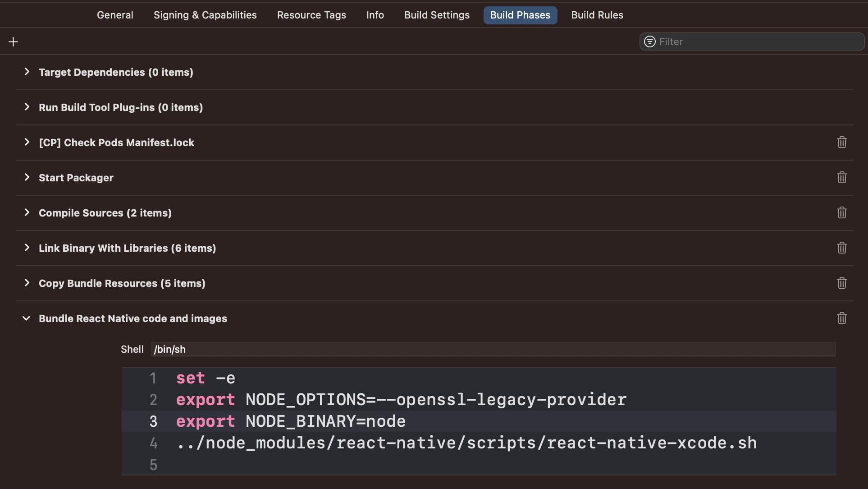
Task: Trash the Copy Bundle Resources phase
Action: 841,283
